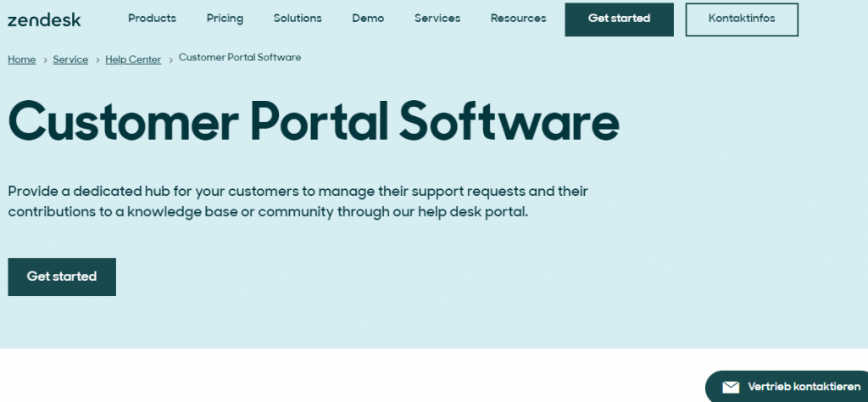This screenshot has width=868, height=402.
Task: Go to Home breadcrumb link
Action: (21, 60)
